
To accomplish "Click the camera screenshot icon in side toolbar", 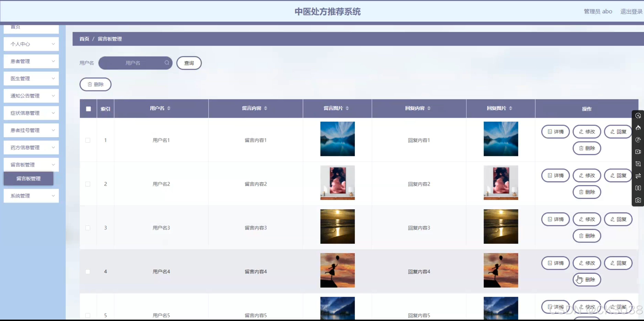I will (x=638, y=200).
